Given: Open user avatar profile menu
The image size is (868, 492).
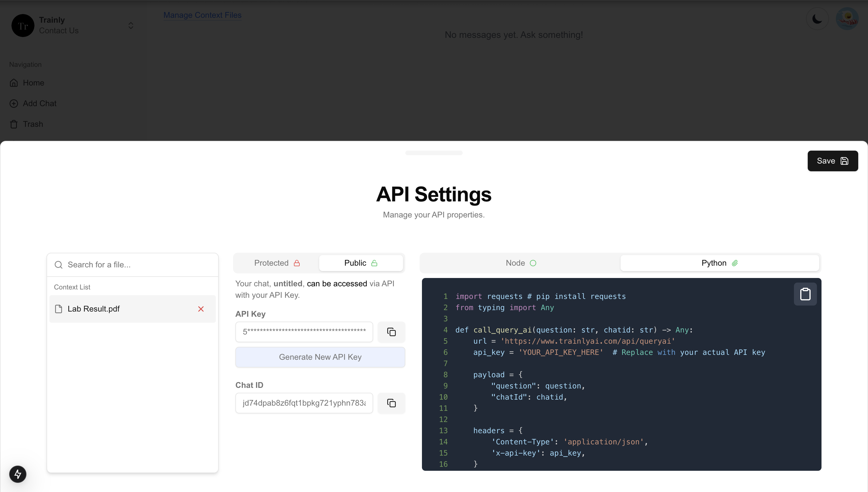Looking at the screenshot, I should click(847, 19).
